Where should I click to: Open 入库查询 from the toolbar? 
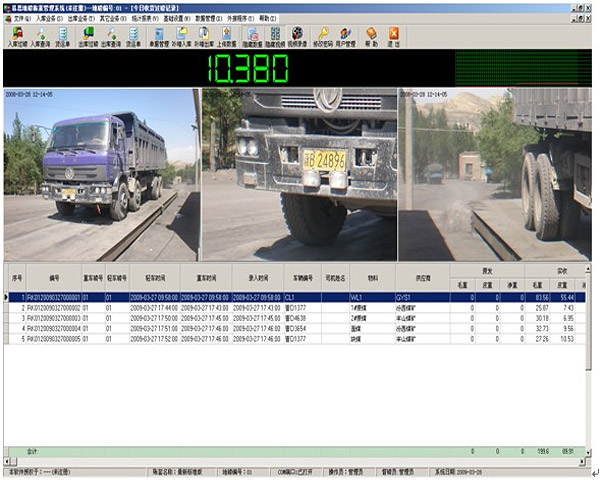click(x=41, y=36)
